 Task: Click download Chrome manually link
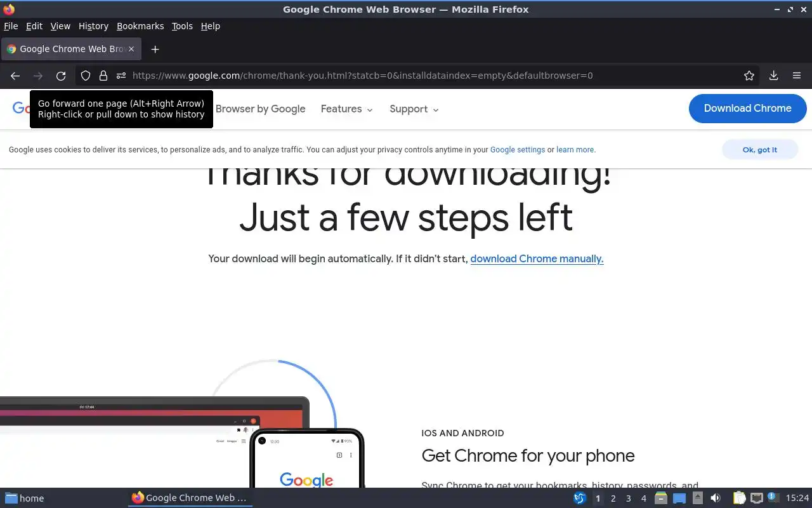(537, 258)
